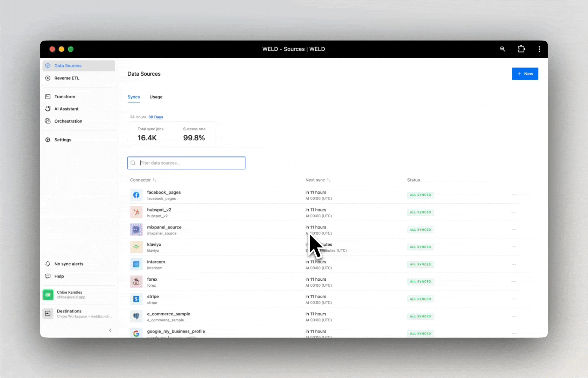The height and width of the screenshot is (378, 588).
Task: Click the mixpanel_source connector icon
Action: (x=136, y=230)
